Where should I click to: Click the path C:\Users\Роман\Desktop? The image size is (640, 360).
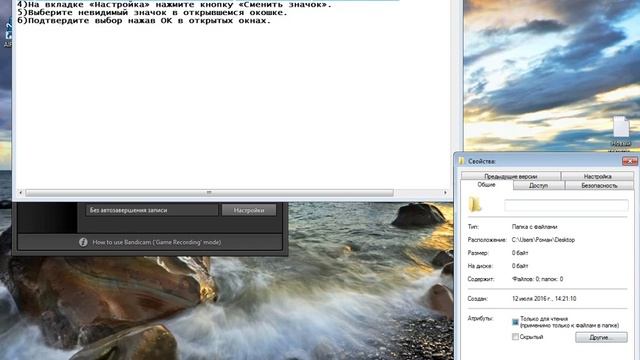click(543, 240)
